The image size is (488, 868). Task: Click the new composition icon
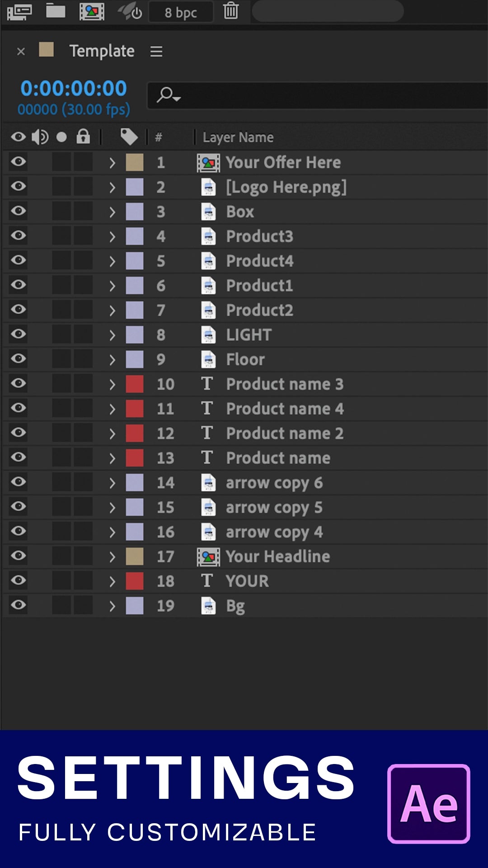click(92, 11)
